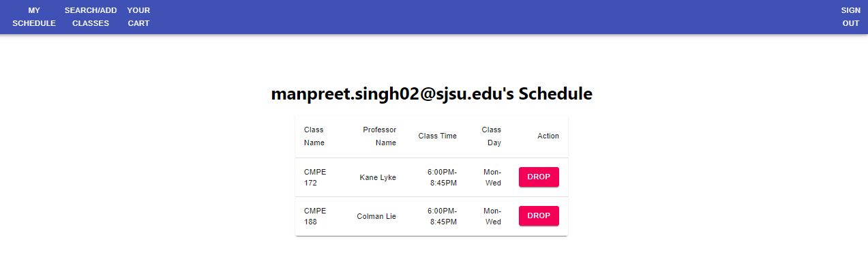This screenshot has height=253, width=868.
Task: Go to Search/Add Classes page
Action: 91,17
